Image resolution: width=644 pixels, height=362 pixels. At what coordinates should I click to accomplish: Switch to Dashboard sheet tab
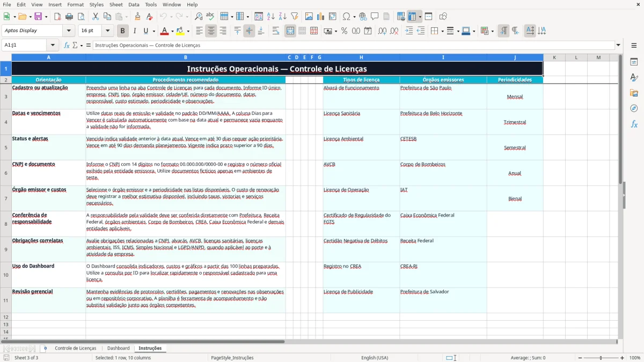point(118,348)
